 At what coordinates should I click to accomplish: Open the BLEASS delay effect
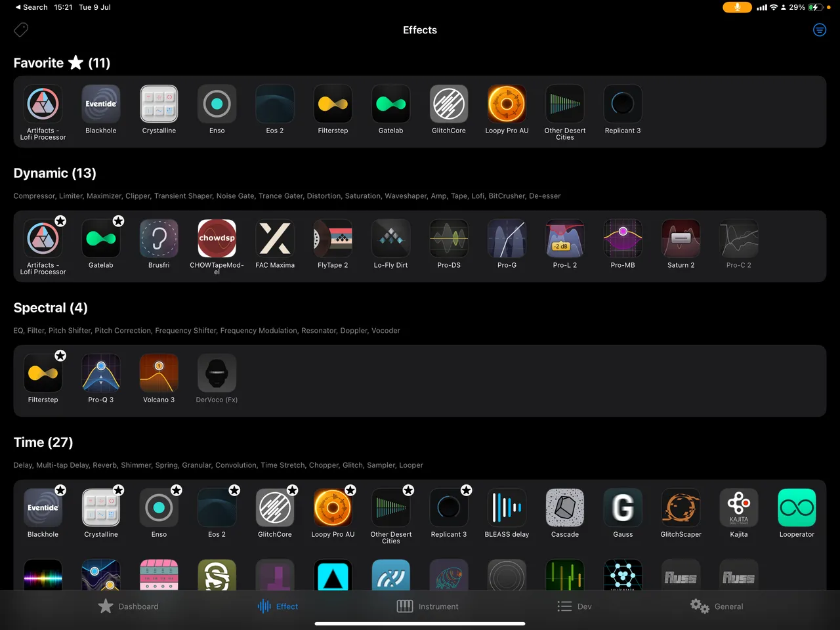coord(507,507)
